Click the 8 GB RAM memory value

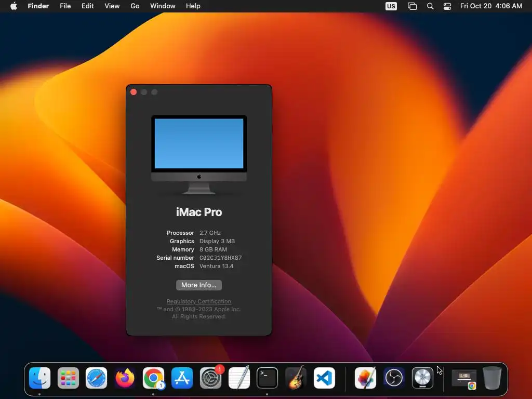click(x=213, y=249)
